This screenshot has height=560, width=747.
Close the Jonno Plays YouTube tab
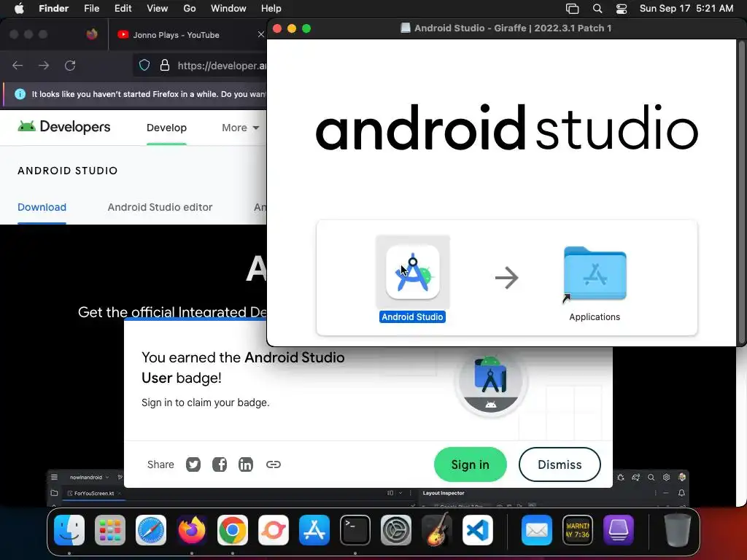point(260,35)
